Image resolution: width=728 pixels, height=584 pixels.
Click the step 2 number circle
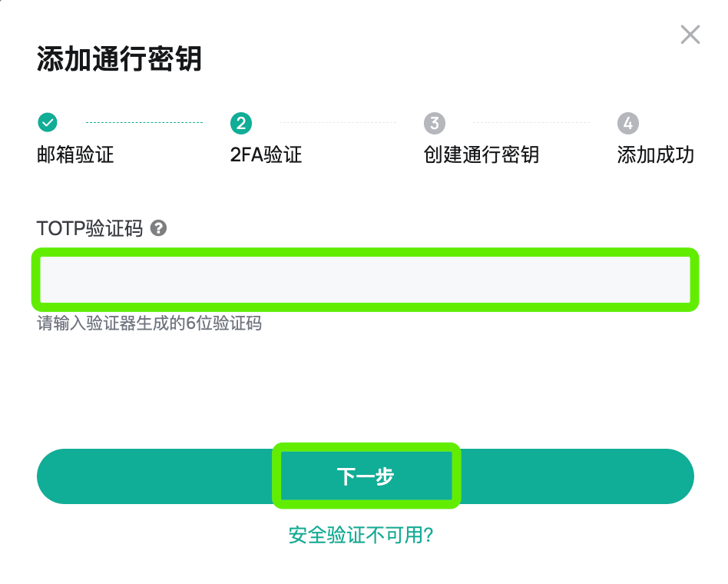click(241, 123)
